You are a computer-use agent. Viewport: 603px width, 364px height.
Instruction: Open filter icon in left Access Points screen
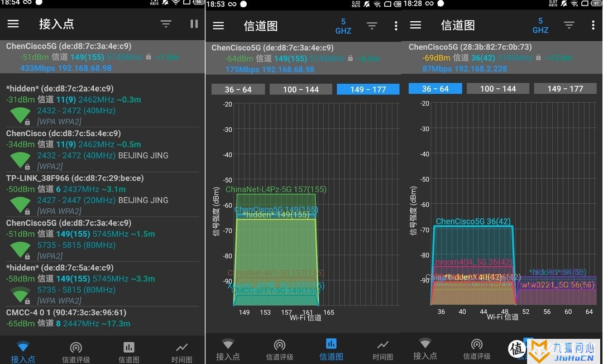166,24
